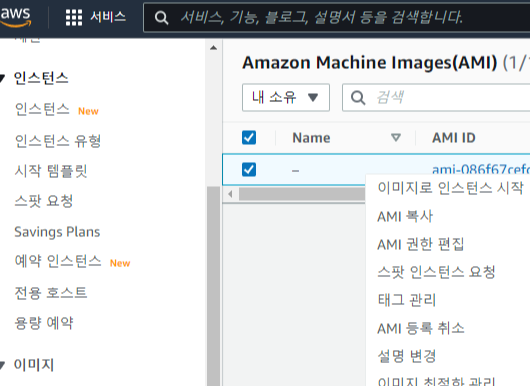Open Savings Plans in sidebar
The image size is (530, 386).
tap(57, 232)
